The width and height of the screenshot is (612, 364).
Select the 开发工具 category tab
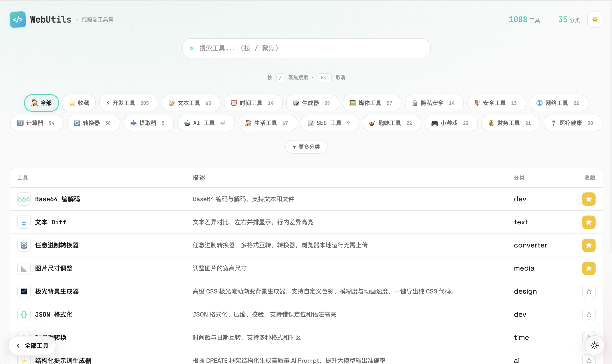[x=129, y=103]
